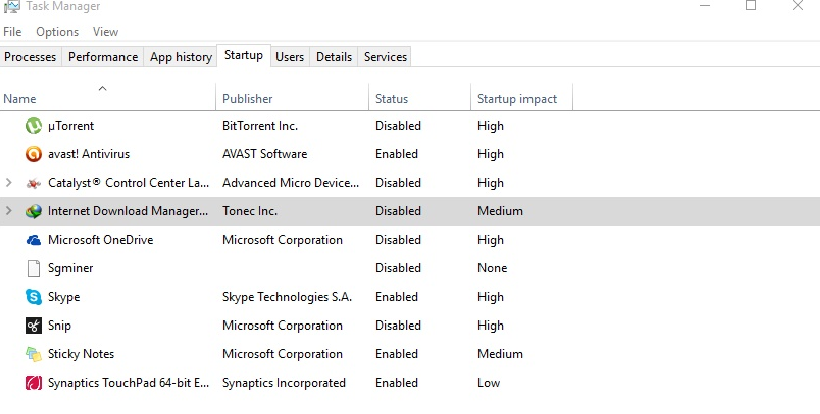Click the Microsoft OneDrive cloud icon

coord(34,240)
